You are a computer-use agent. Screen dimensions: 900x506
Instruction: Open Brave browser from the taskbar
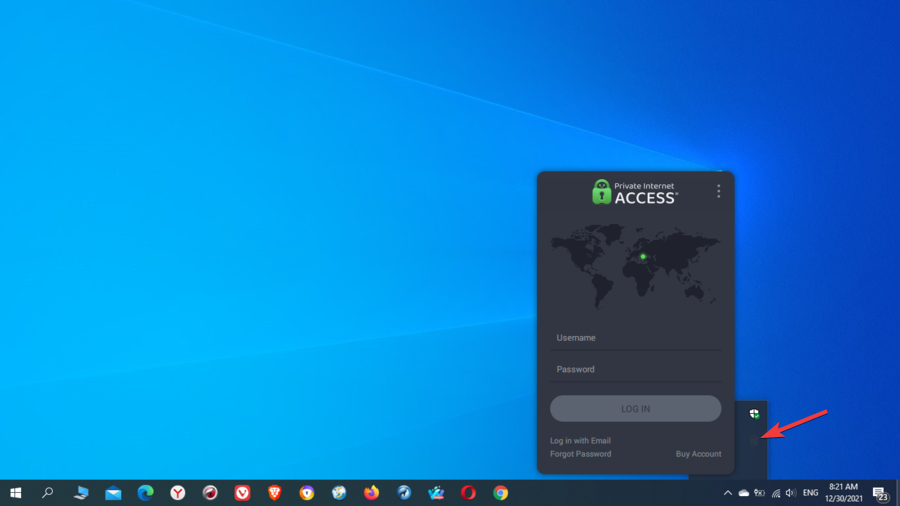(x=274, y=493)
